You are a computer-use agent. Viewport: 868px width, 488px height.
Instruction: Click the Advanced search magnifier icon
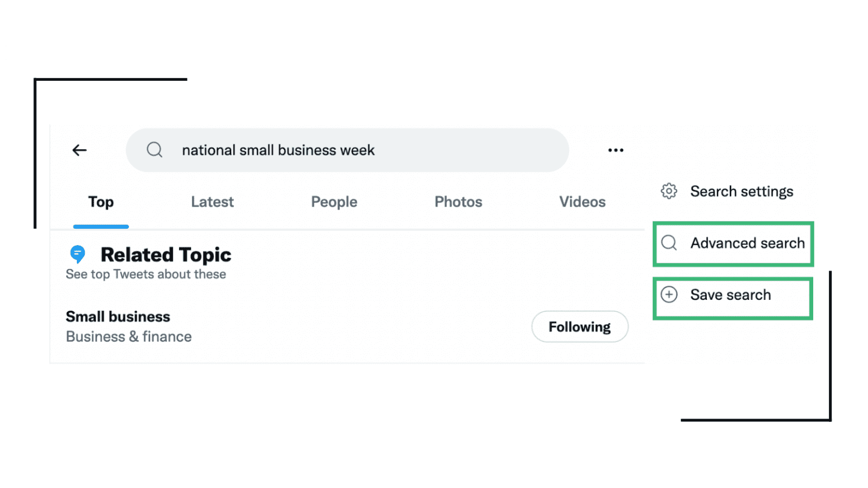669,243
